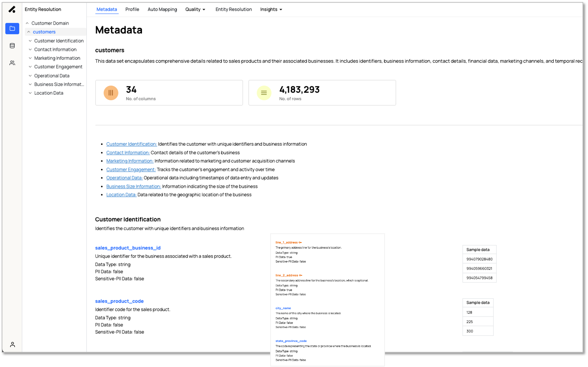Click the sales_product_business_id column name

coord(128,248)
